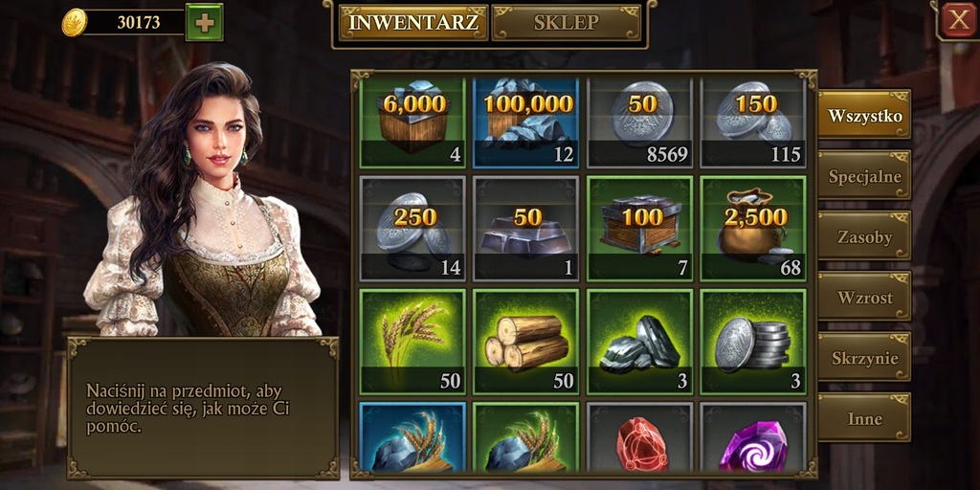This screenshot has width=980, height=490.
Task: Select the wheat bundle item
Action: click(412, 342)
